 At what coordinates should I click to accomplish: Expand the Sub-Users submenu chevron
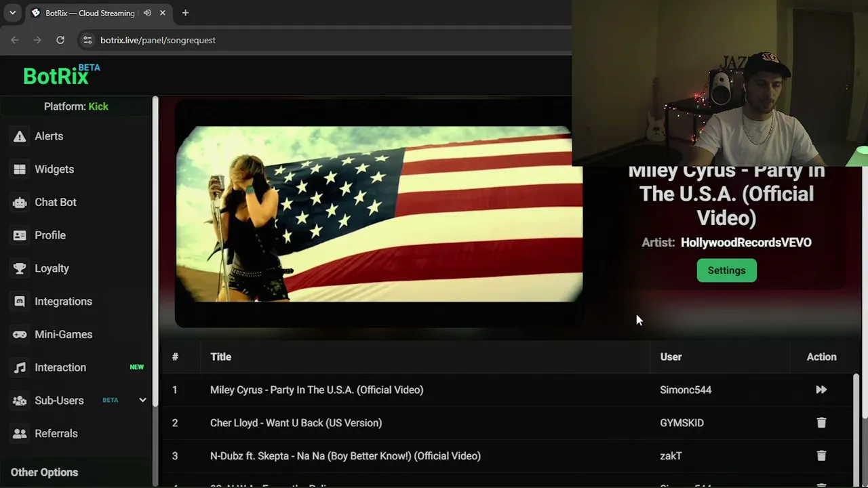(142, 400)
